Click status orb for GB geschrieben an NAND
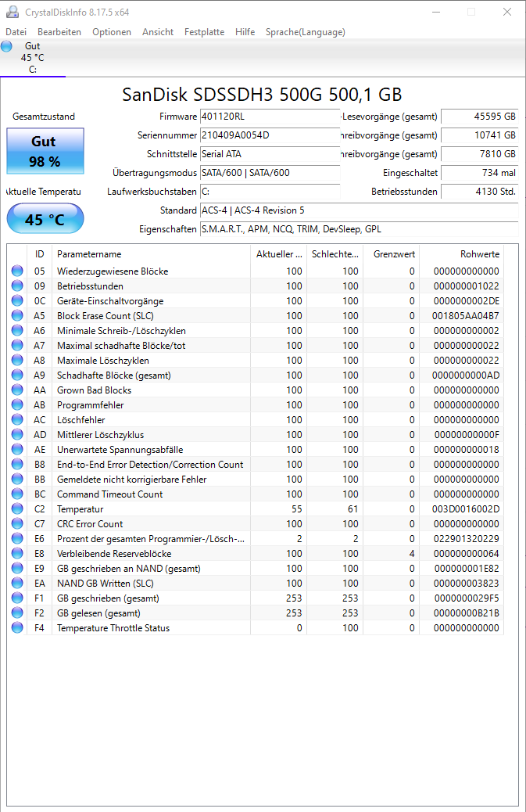 [17, 569]
